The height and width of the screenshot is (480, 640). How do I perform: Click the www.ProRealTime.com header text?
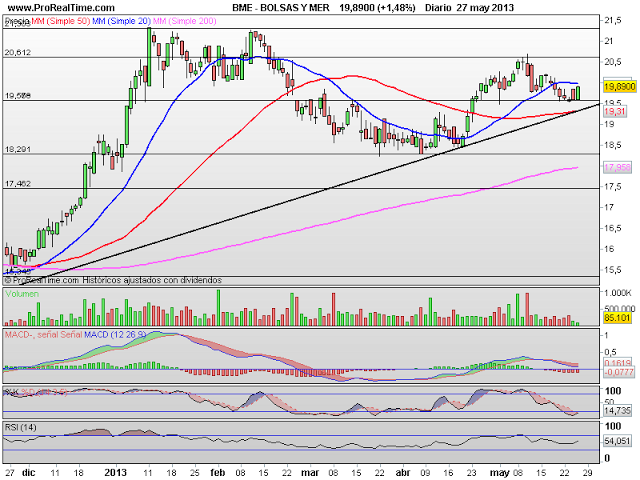click(61, 7)
